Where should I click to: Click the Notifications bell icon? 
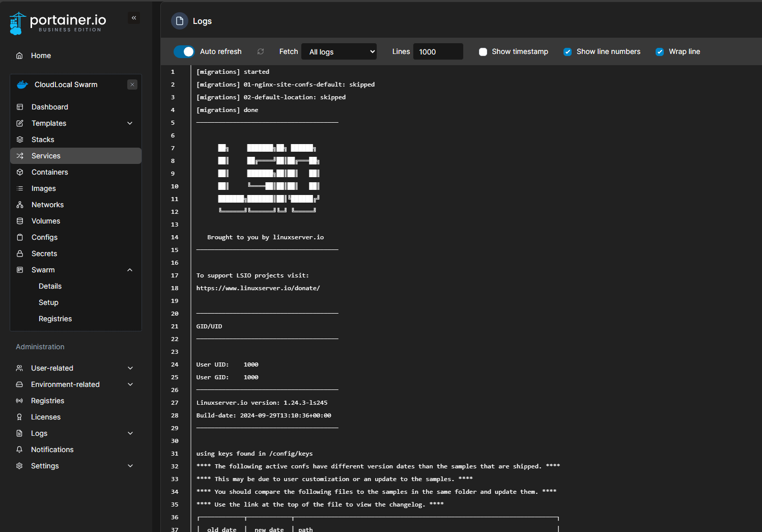click(x=19, y=450)
